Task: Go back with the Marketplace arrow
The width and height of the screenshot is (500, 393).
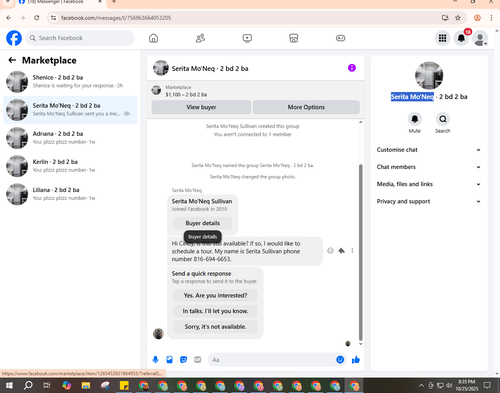Action: [x=12, y=60]
